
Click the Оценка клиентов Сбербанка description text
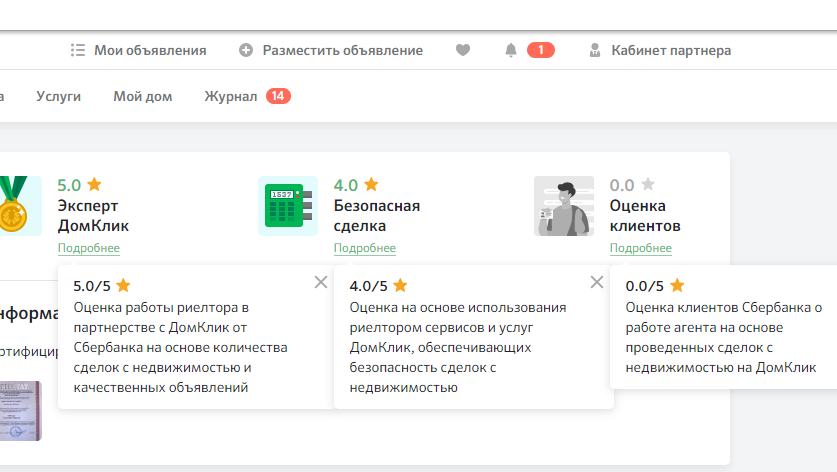[x=723, y=337]
